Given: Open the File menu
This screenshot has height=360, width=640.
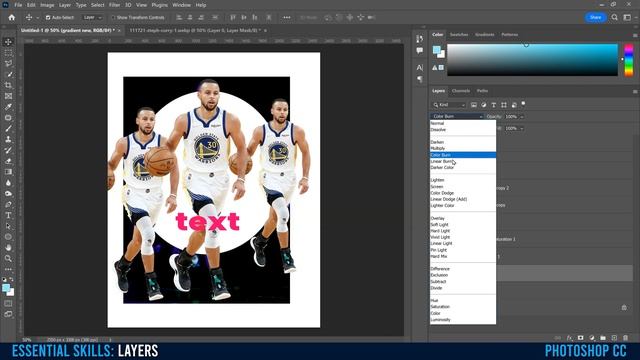Looking at the screenshot, I should tap(18, 5).
